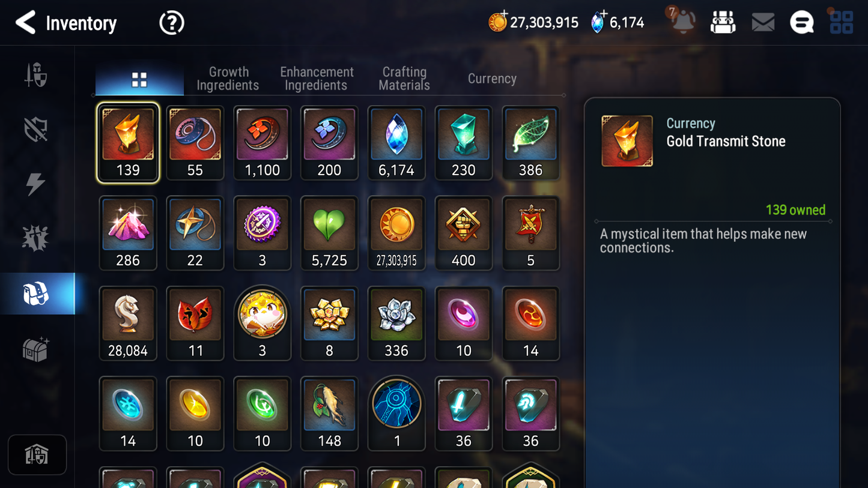Image resolution: width=868 pixels, height=488 pixels.
Task: Open the grid menu icon at top-right
Action: (x=841, y=22)
